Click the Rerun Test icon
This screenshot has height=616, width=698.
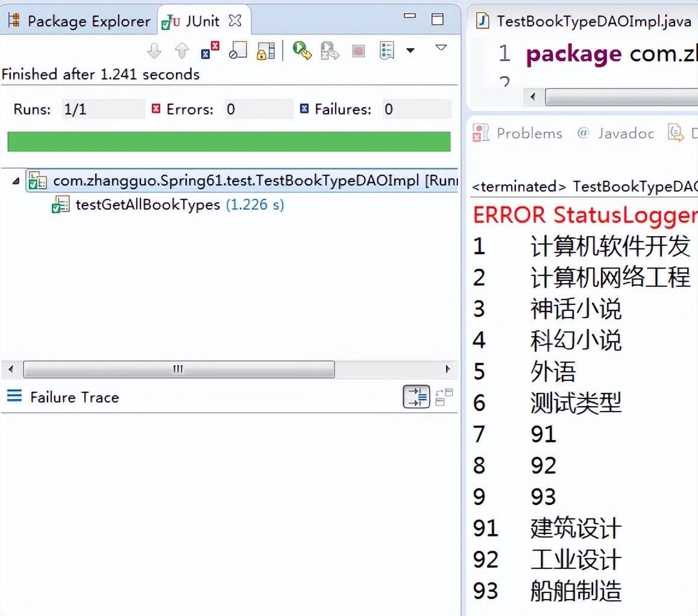pos(302,50)
